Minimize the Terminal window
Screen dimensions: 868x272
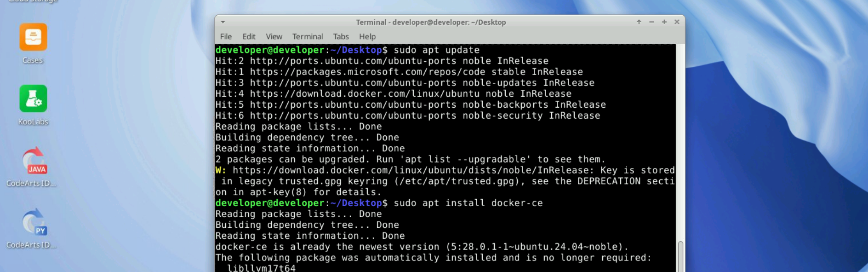651,22
